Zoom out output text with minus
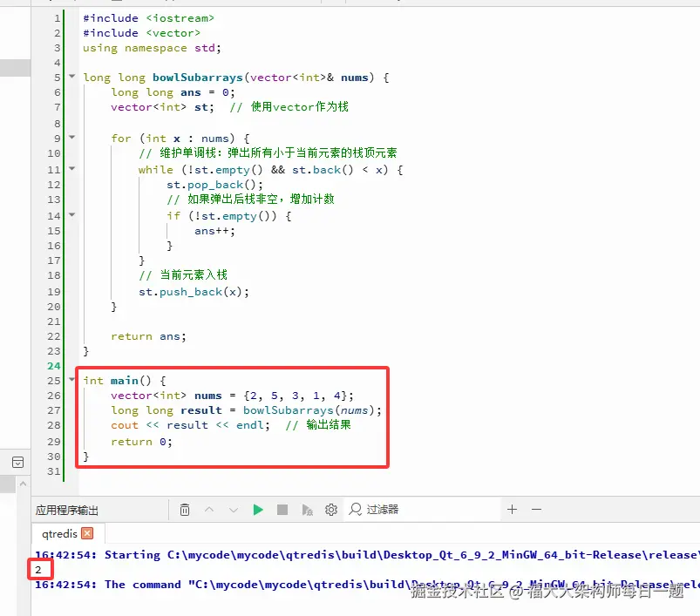This screenshot has height=616, width=700. pyautogui.click(x=537, y=509)
